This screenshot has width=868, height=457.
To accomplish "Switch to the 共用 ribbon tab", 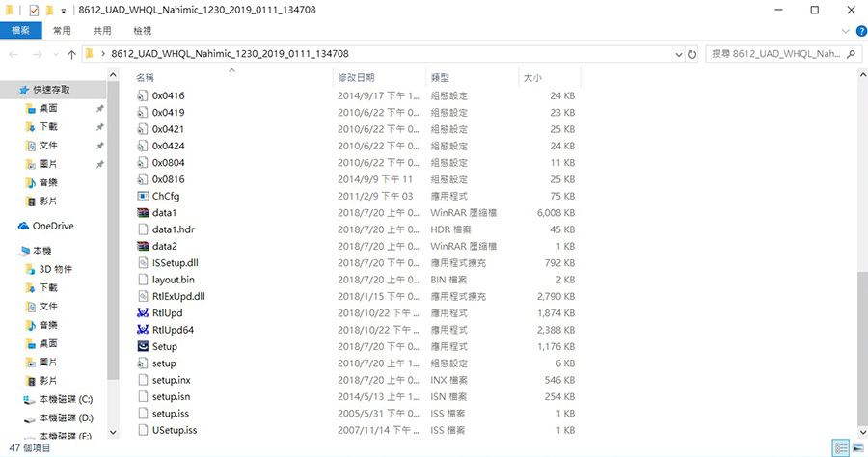I will [102, 31].
